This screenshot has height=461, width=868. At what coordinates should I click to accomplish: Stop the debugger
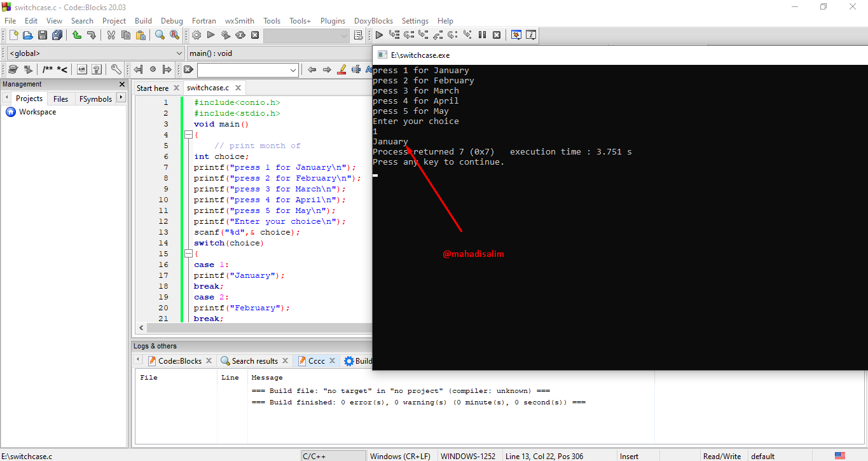[497, 36]
